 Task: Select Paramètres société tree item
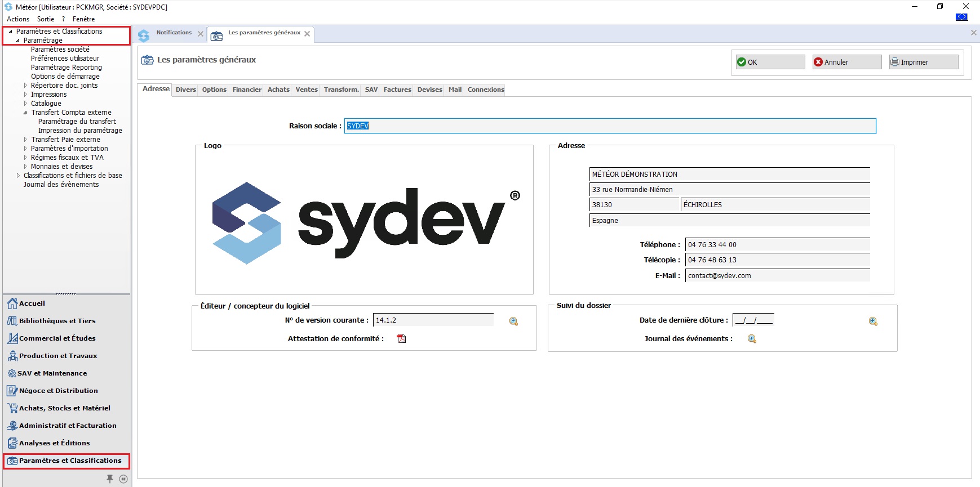tap(60, 50)
